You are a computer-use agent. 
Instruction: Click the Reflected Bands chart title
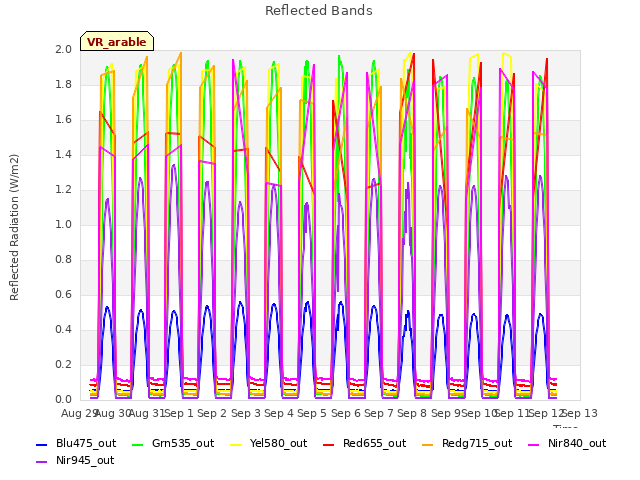(x=319, y=11)
